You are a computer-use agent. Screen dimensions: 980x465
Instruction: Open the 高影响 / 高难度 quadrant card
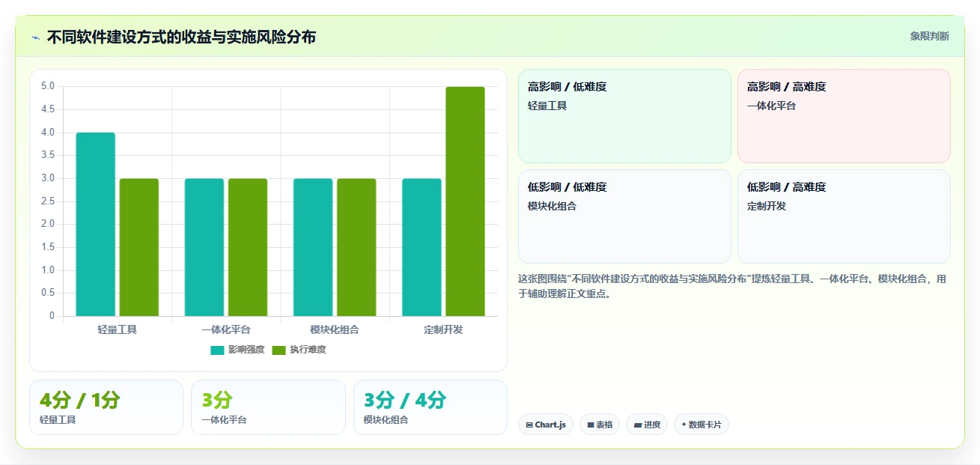pos(844,116)
